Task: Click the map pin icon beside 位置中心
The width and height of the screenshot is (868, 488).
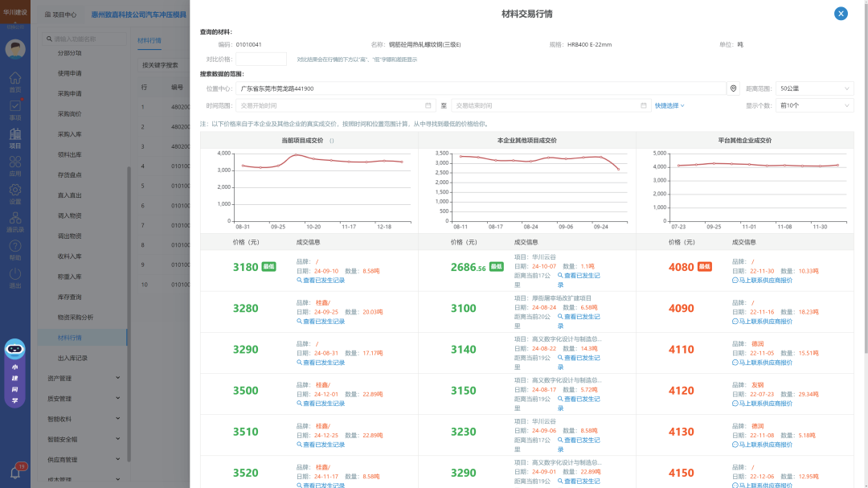Action: point(733,88)
